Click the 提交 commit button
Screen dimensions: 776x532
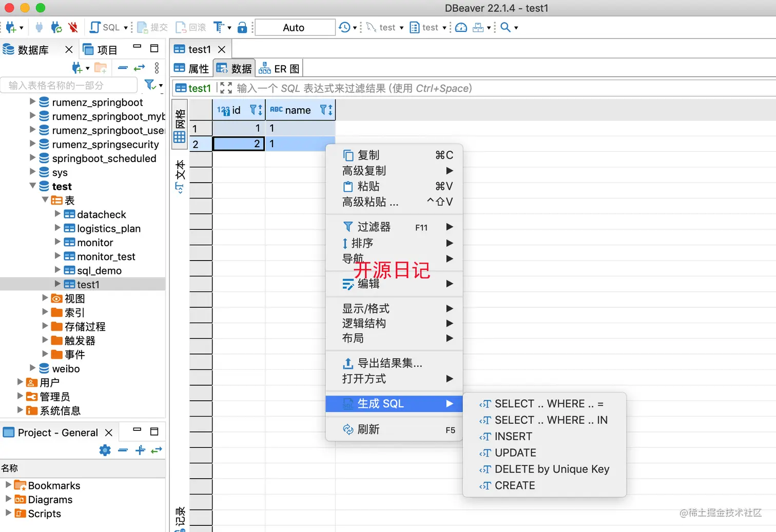click(152, 27)
